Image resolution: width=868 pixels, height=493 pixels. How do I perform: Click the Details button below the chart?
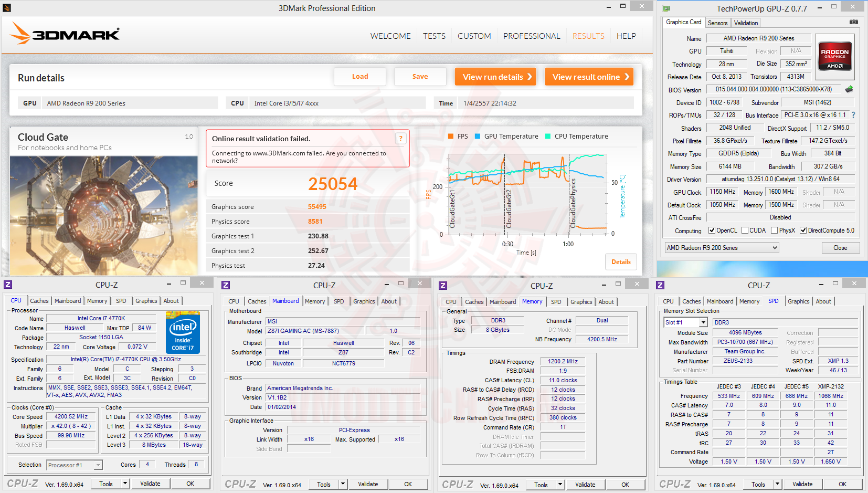(621, 262)
